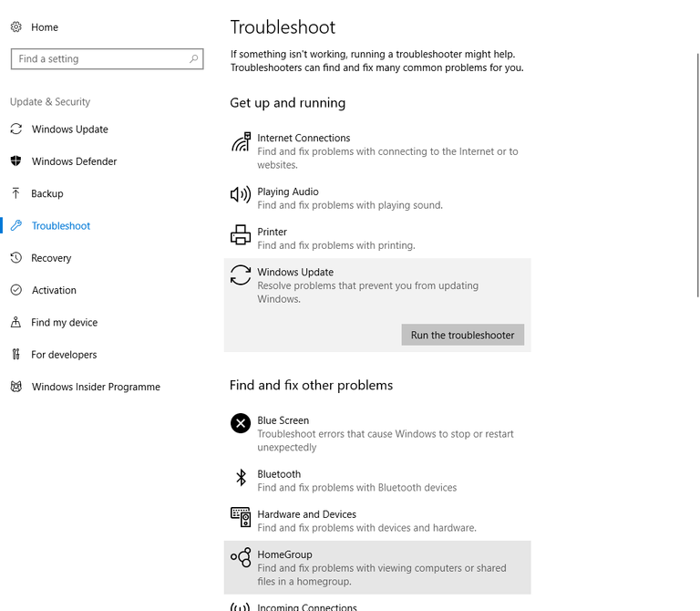Click the Find a setting search box
Image resolution: width=700 pixels, height=611 pixels.
point(98,59)
